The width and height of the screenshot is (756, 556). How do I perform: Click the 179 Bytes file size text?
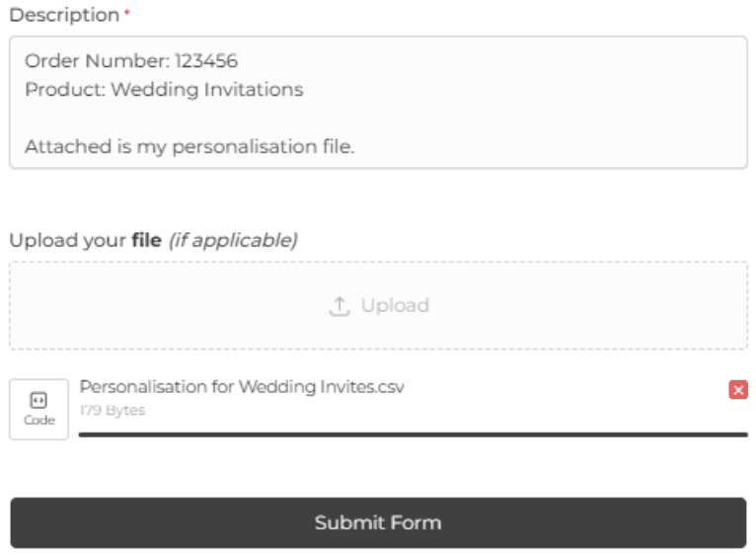point(112,410)
